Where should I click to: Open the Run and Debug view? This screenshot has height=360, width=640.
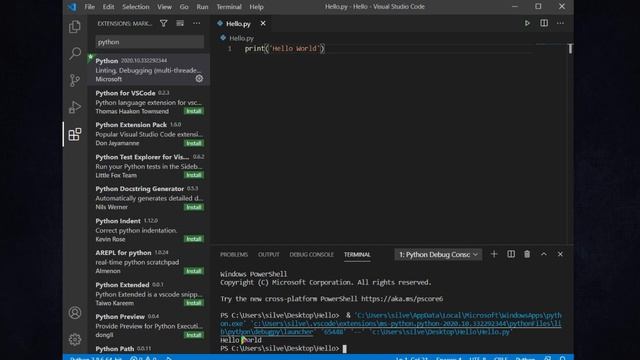[75, 107]
